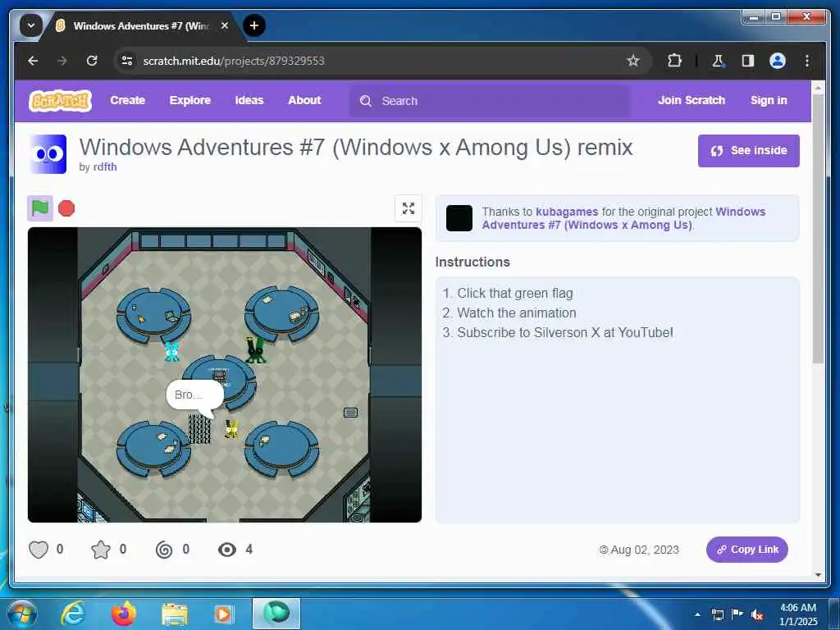Image resolution: width=840 pixels, height=630 pixels.
Task: Click the Instructions heading
Action: pyautogui.click(x=472, y=262)
